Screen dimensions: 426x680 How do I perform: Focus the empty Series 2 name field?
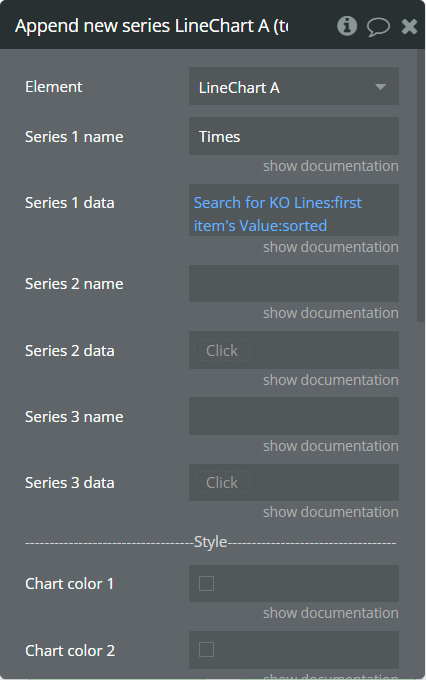pos(294,284)
